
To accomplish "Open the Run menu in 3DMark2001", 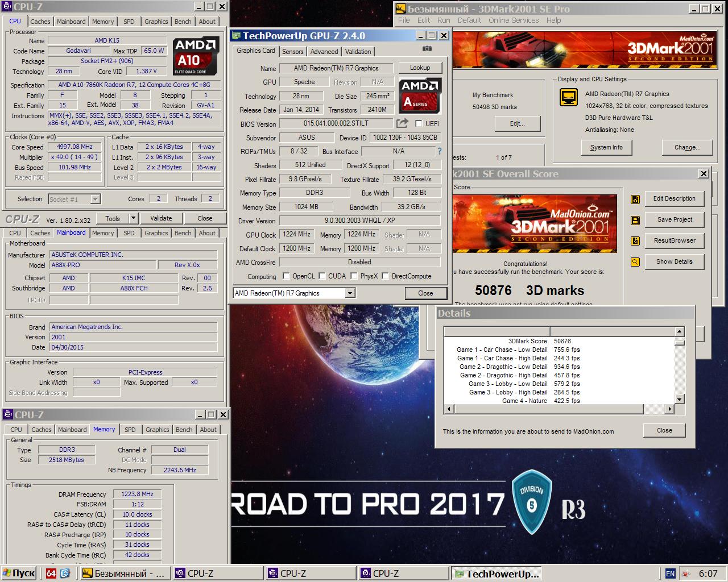I will [444, 20].
